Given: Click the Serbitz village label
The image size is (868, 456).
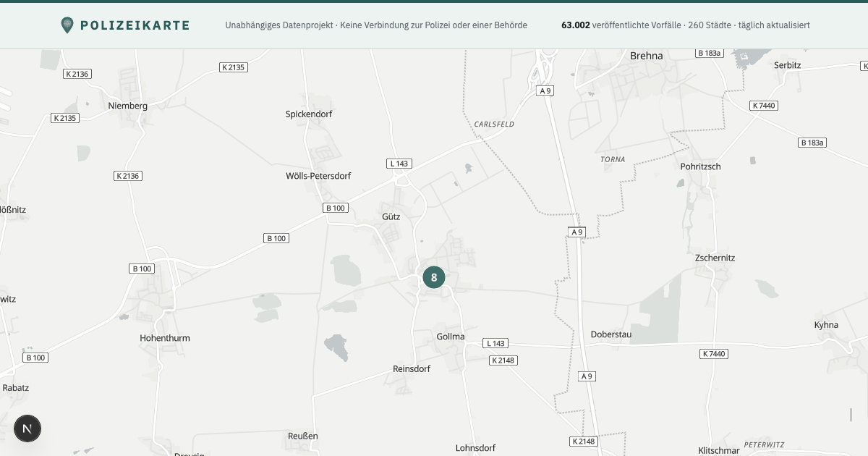Looking at the screenshot, I should point(788,65).
